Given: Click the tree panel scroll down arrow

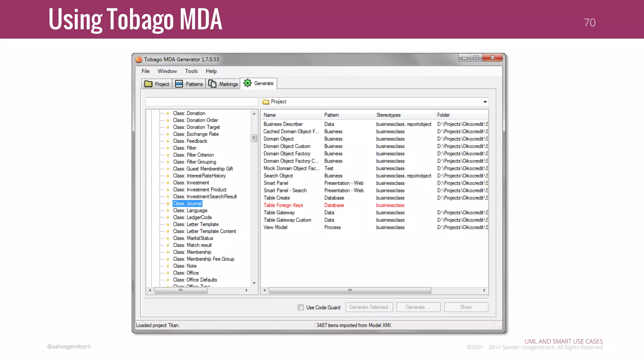Looking at the screenshot, I should click(x=254, y=283).
